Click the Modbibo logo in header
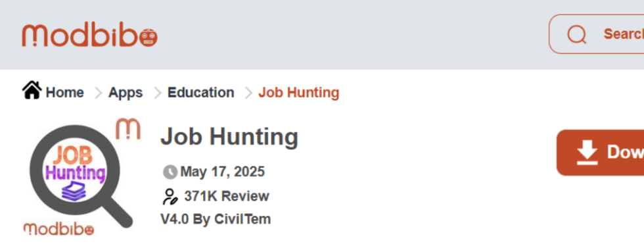This screenshot has width=644, height=250. (89, 36)
